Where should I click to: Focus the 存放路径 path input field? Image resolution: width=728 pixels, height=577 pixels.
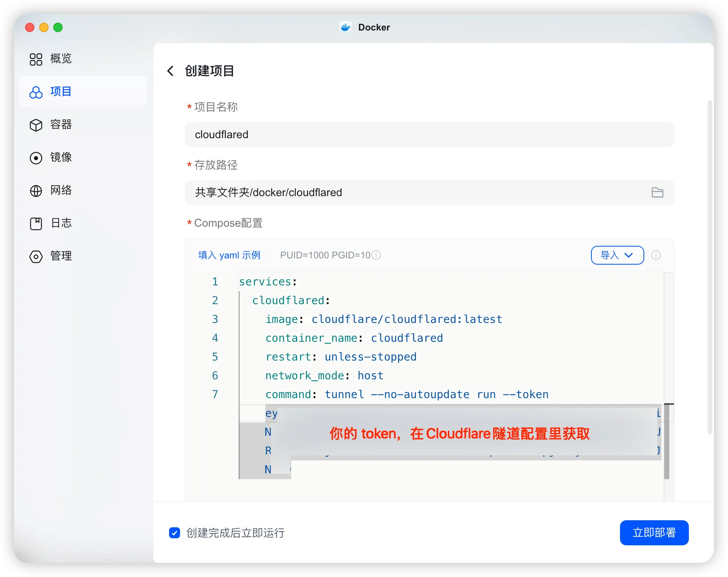click(x=429, y=193)
